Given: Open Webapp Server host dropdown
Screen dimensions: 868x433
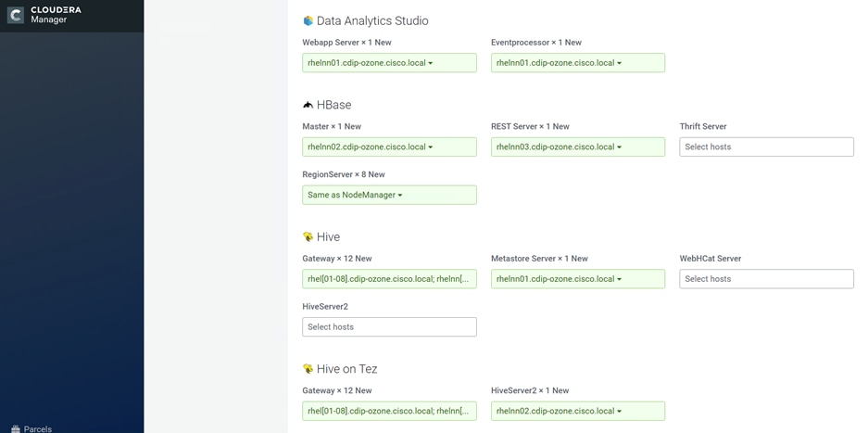Looking at the screenshot, I should pyautogui.click(x=389, y=63).
